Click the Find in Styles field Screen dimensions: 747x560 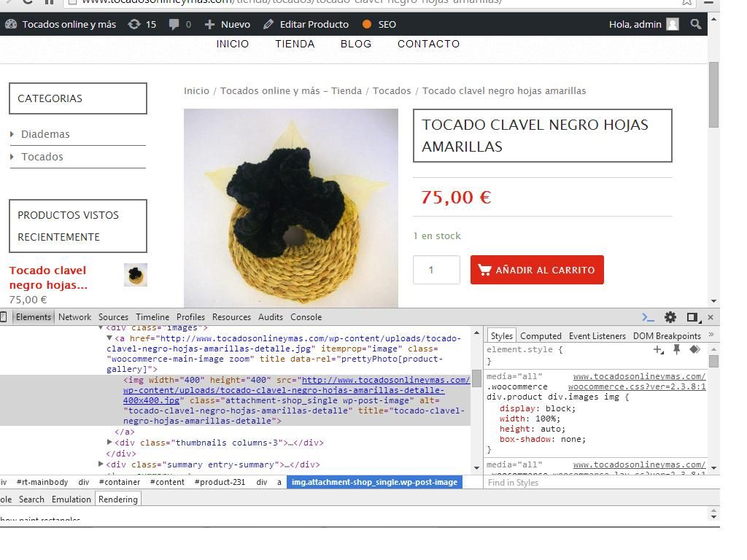595,483
